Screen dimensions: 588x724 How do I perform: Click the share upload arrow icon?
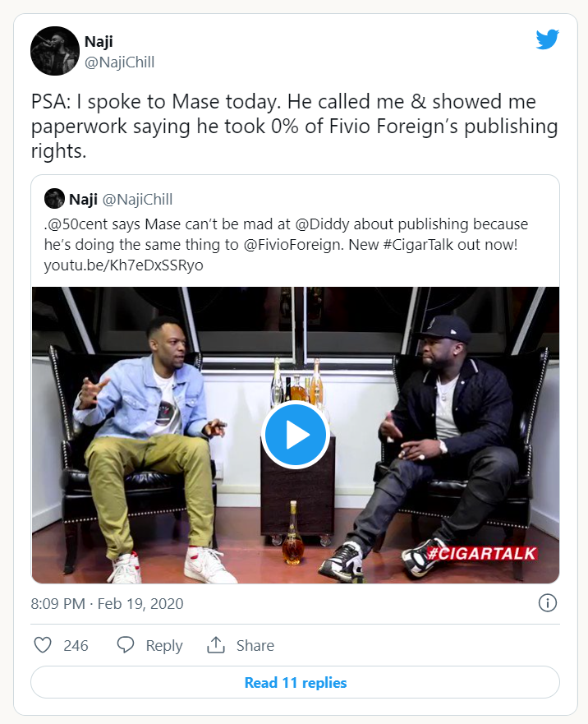tap(216, 645)
